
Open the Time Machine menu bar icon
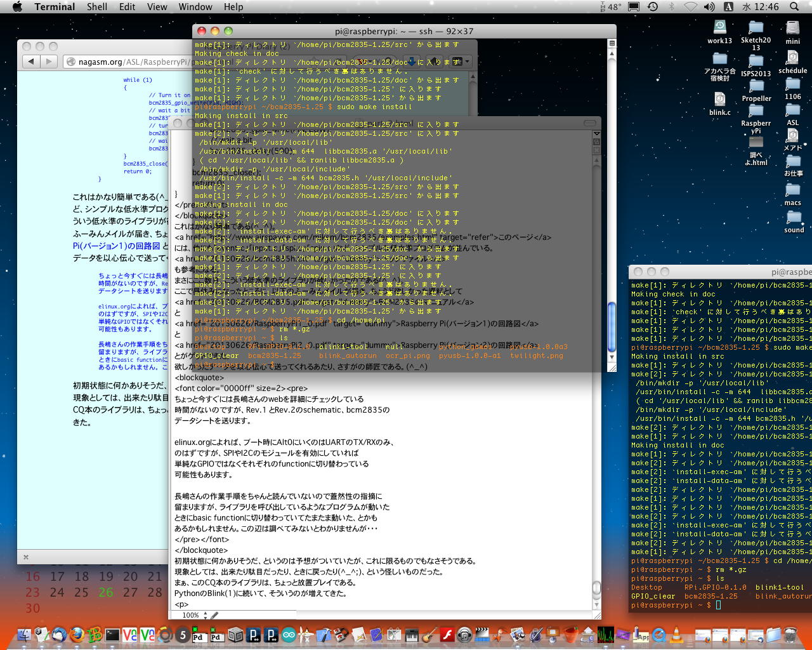652,7
